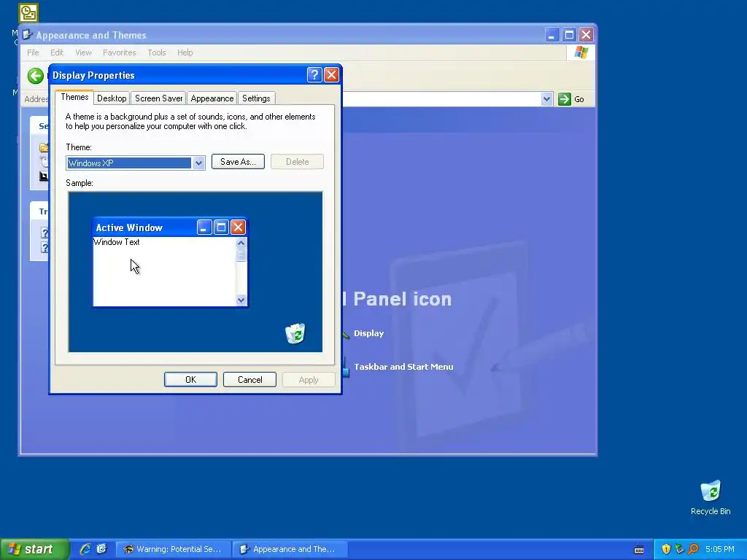Click OK in Display Properties
747x560 pixels.
(x=190, y=379)
